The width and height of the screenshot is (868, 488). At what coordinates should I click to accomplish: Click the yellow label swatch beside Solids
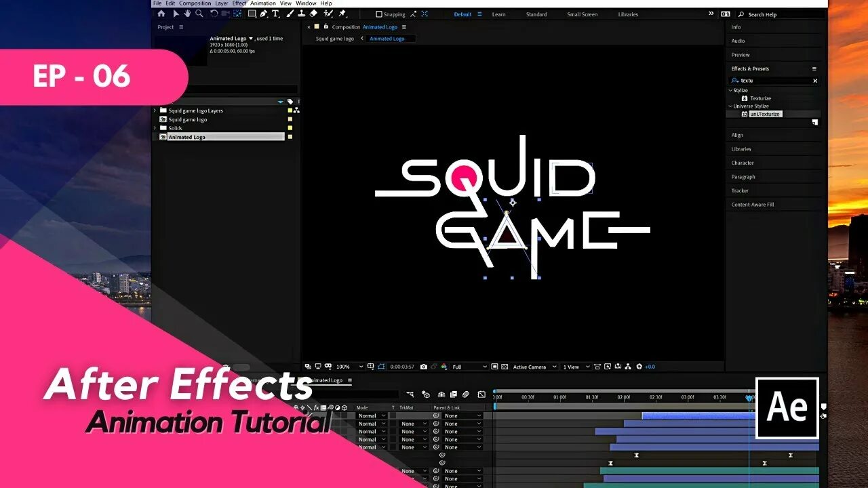tap(290, 128)
